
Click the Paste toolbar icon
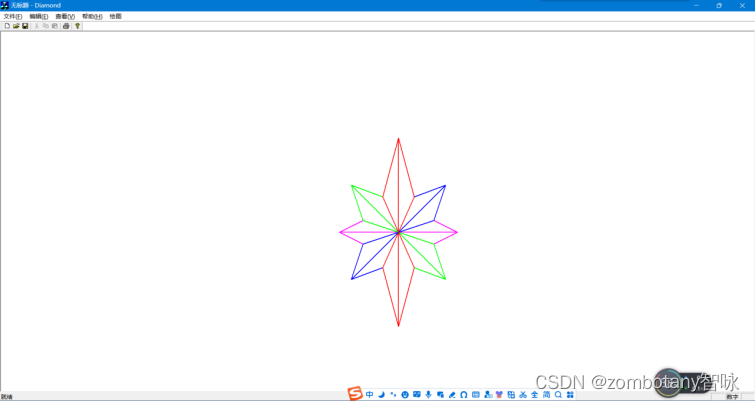[x=55, y=26]
